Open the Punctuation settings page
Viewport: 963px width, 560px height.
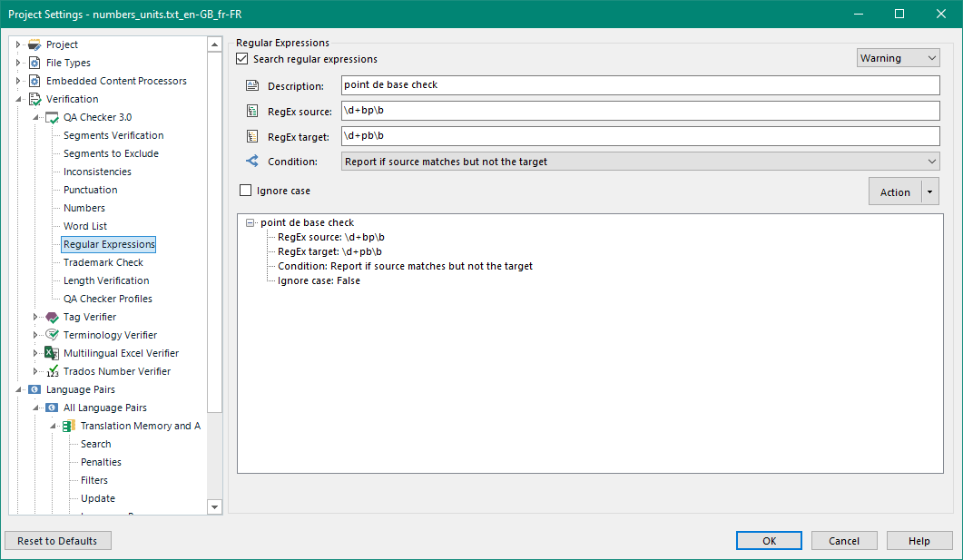pos(90,190)
